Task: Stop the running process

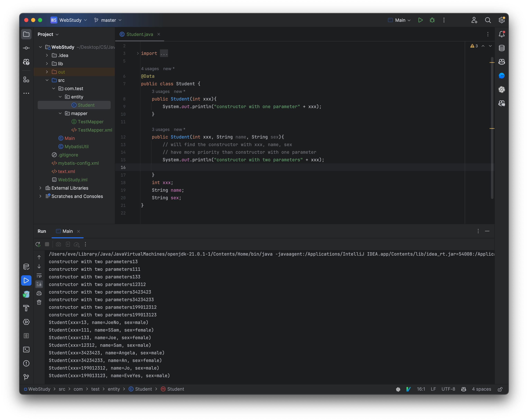Action: pos(47,244)
